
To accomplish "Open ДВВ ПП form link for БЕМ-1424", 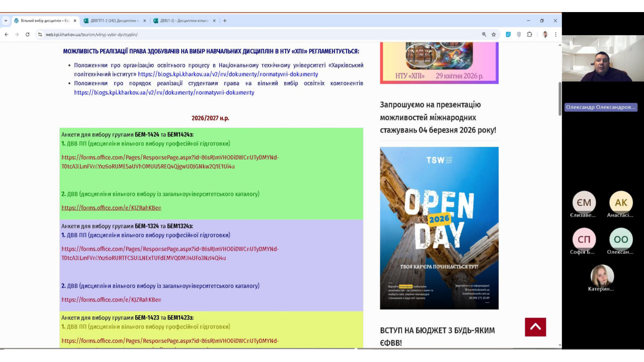I will coord(170,162).
